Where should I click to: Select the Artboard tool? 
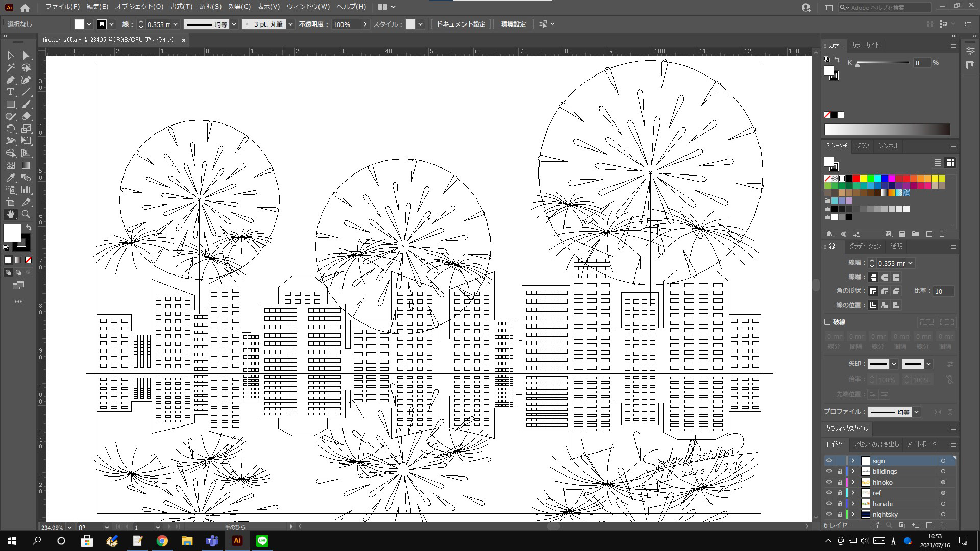[11, 202]
